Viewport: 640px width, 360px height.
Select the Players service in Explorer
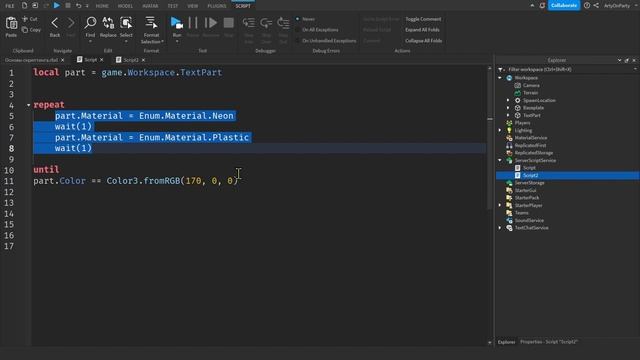522,123
